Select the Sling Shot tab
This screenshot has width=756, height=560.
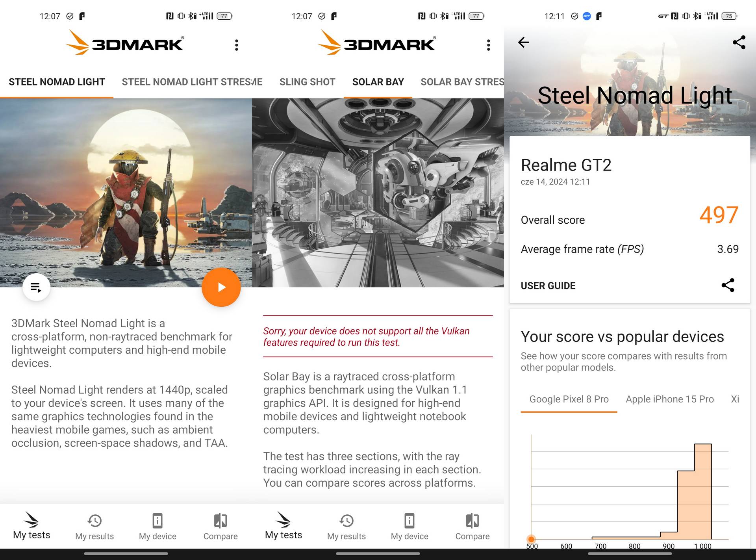coord(307,82)
